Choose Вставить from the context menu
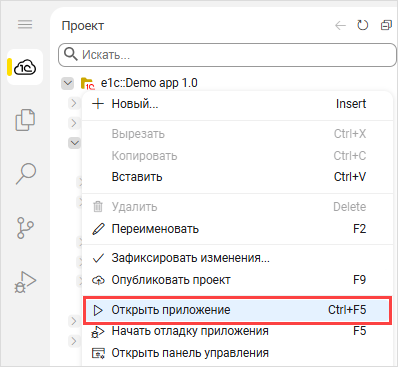398x367 pixels. (237, 177)
